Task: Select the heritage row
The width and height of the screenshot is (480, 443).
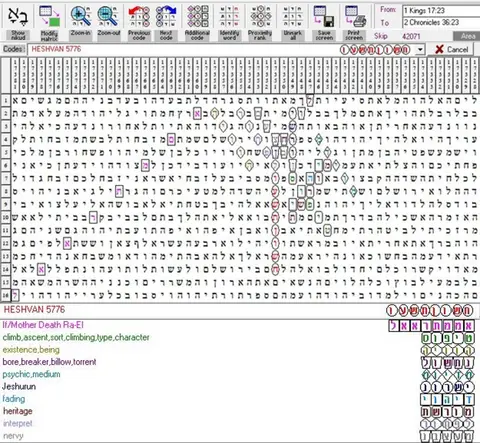Action: click(239, 411)
